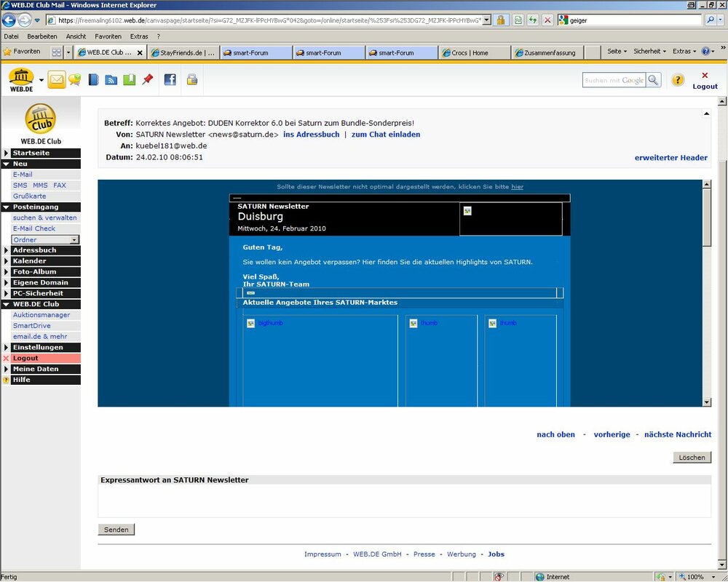728x582 pixels.
Task: Click the red pushpin icon
Action: [x=148, y=80]
